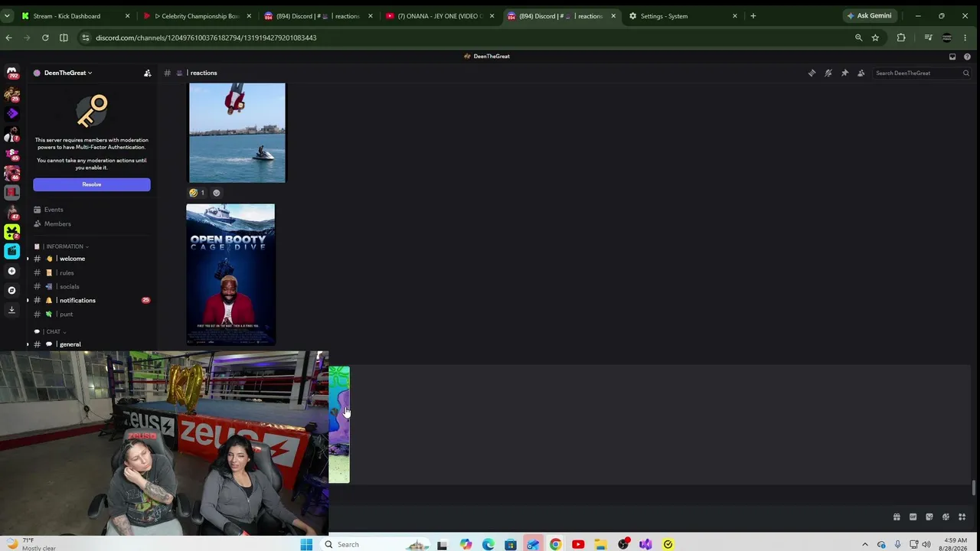The height and width of the screenshot is (551, 980).
Task: Toggle the notification settings bell icon
Action: click(x=828, y=73)
